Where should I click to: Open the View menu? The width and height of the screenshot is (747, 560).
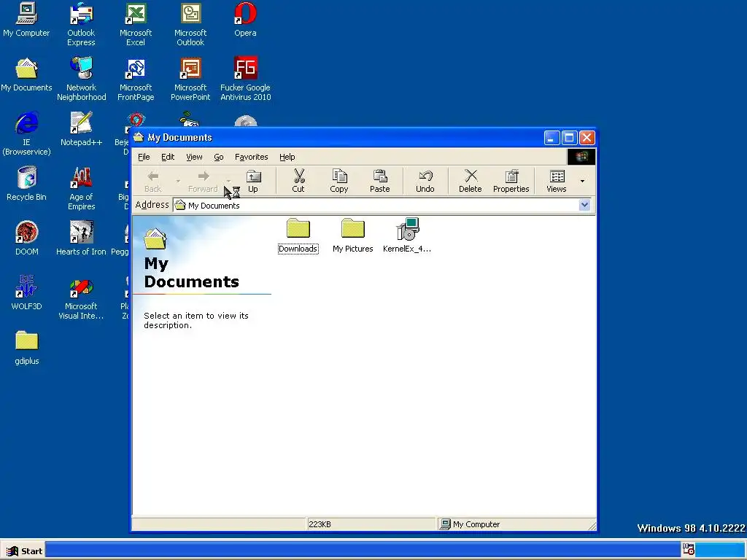[194, 157]
